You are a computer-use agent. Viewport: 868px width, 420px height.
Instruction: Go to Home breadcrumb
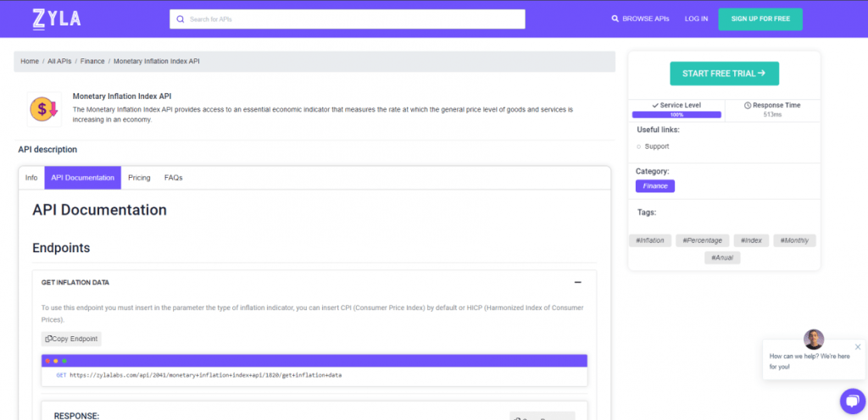[x=30, y=61]
